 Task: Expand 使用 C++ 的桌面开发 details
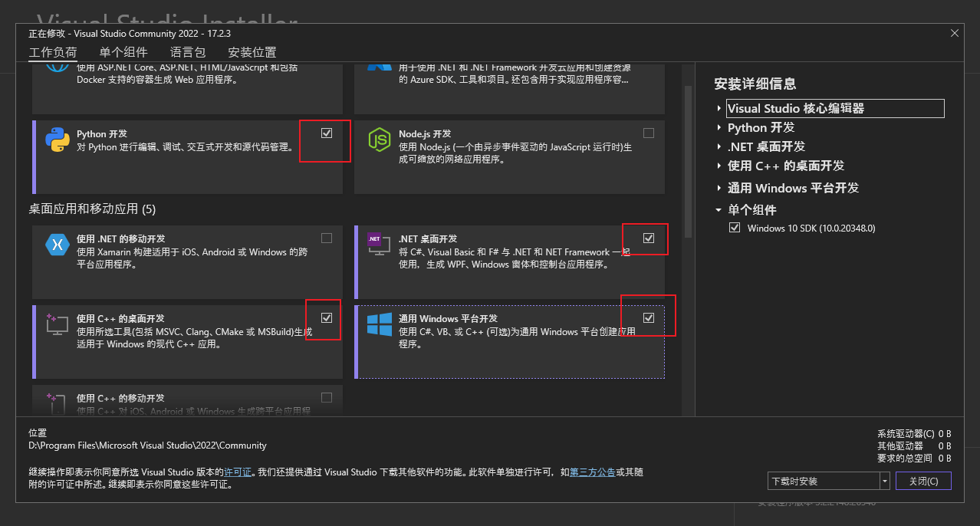coord(719,166)
